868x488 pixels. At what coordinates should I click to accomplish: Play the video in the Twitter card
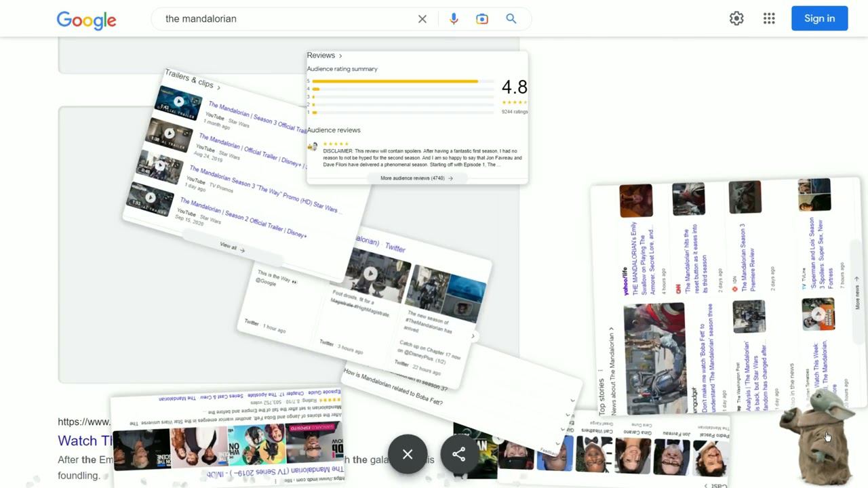click(x=370, y=274)
